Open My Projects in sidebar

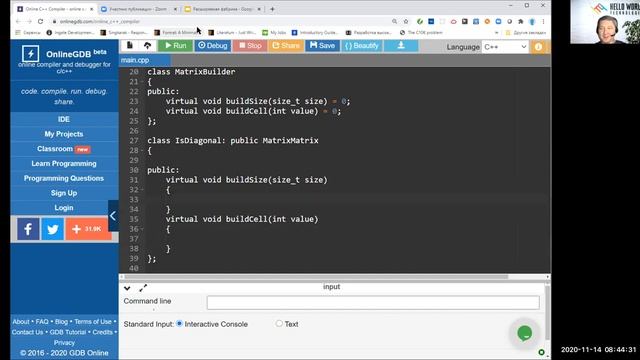pyautogui.click(x=64, y=134)
